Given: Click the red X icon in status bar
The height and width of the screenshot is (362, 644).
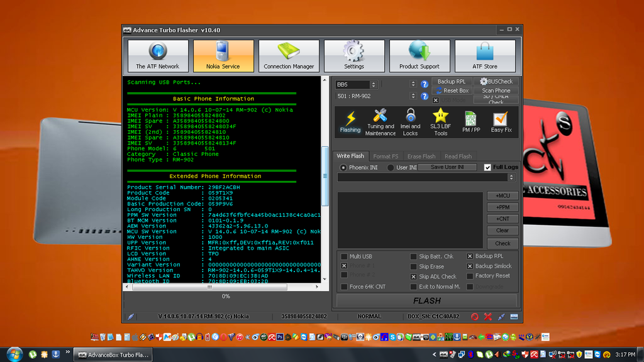Looking at the screenshot, I should point(487,316).
